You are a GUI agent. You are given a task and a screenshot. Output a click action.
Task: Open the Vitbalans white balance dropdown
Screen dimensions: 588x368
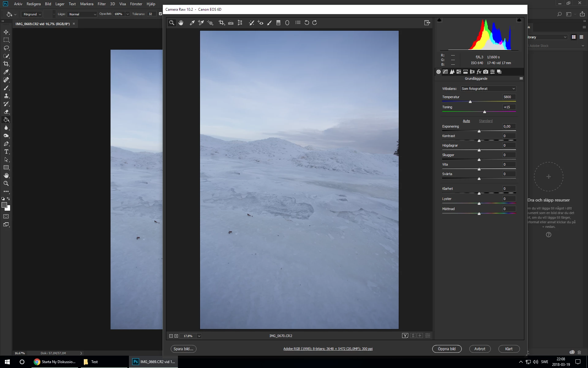(x=488, y=89)
